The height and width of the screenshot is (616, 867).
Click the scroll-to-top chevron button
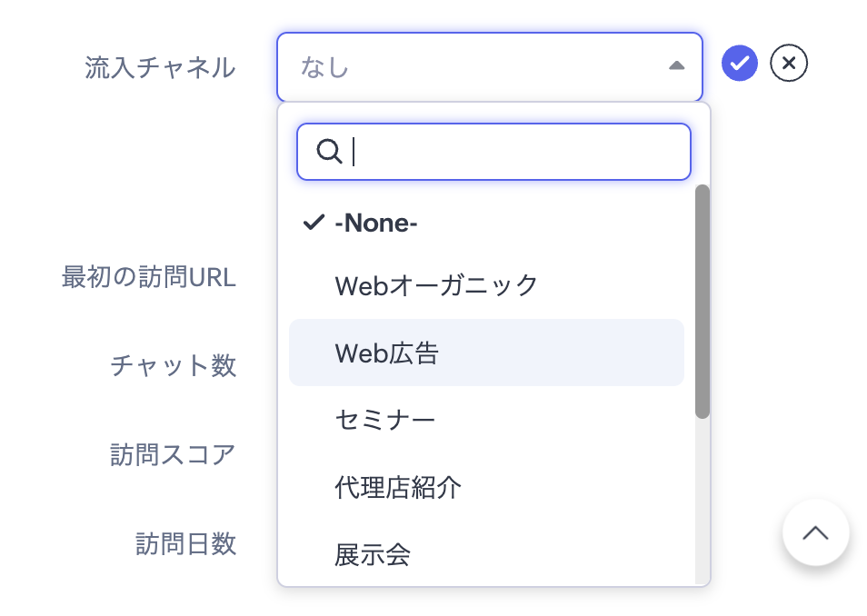pyautogui.click(x=815, y=533)
